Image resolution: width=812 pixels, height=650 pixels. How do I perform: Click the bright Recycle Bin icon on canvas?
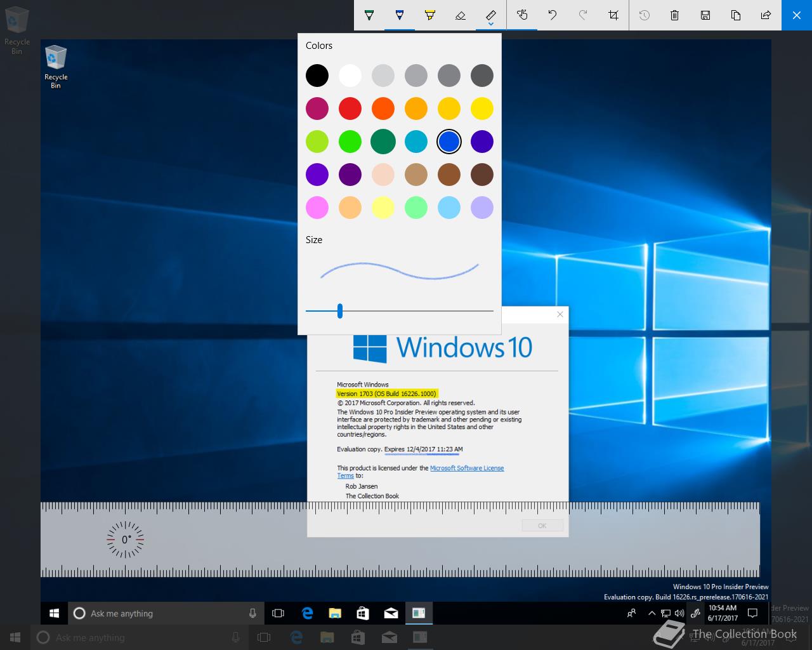tap(56, 66)
